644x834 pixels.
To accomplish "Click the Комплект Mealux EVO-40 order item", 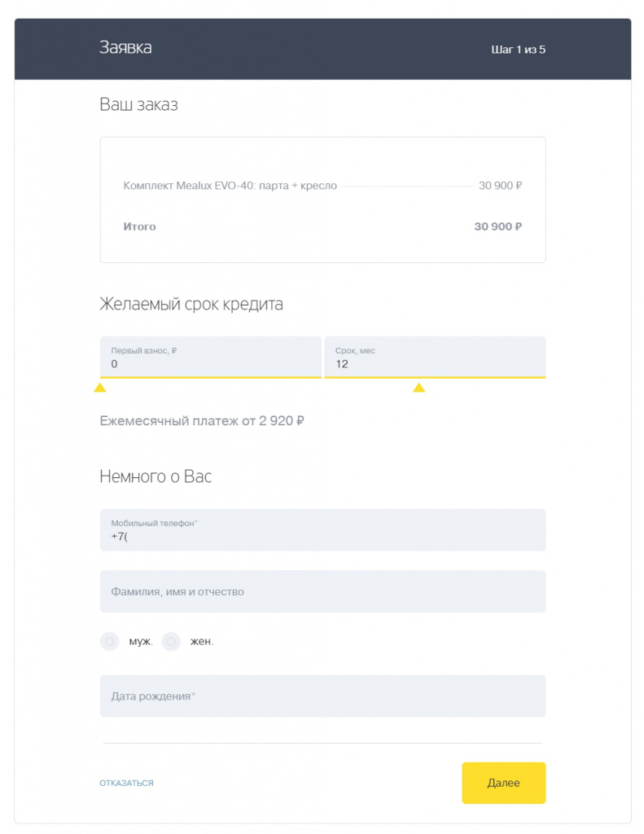I will [x=230, y=186].
